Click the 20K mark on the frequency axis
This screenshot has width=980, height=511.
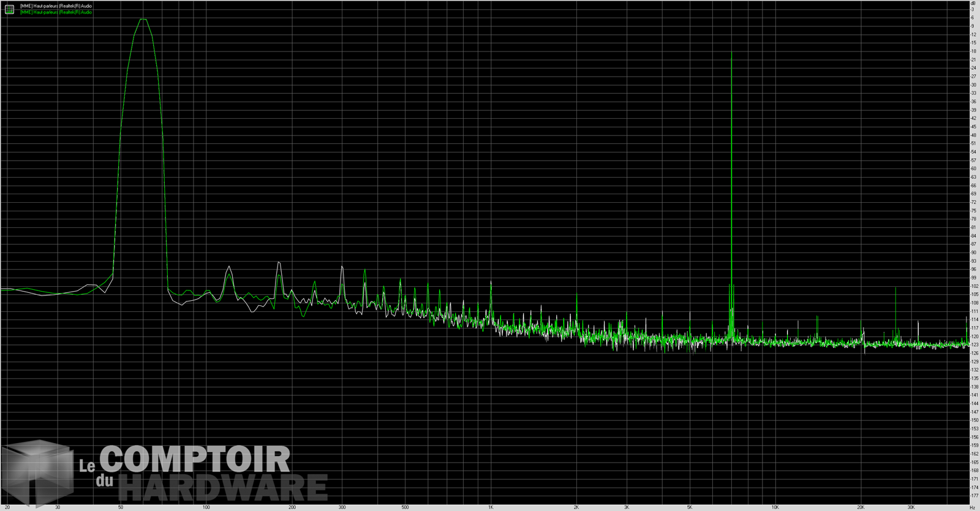861,507
